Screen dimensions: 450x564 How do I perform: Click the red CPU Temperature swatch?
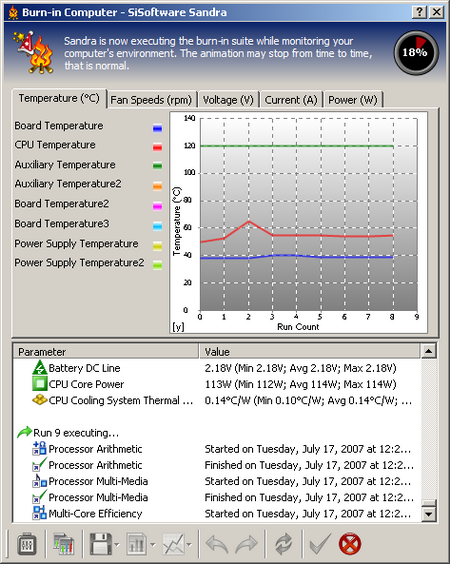157,147
